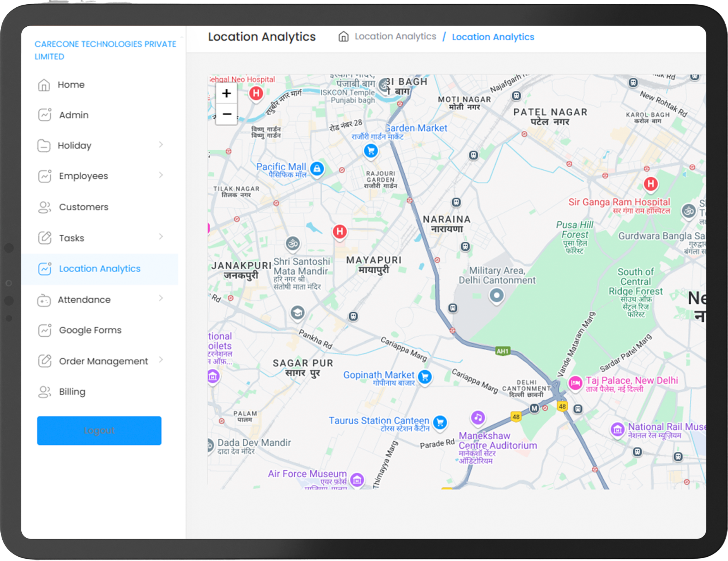Click the Logout button

point(99,430)
